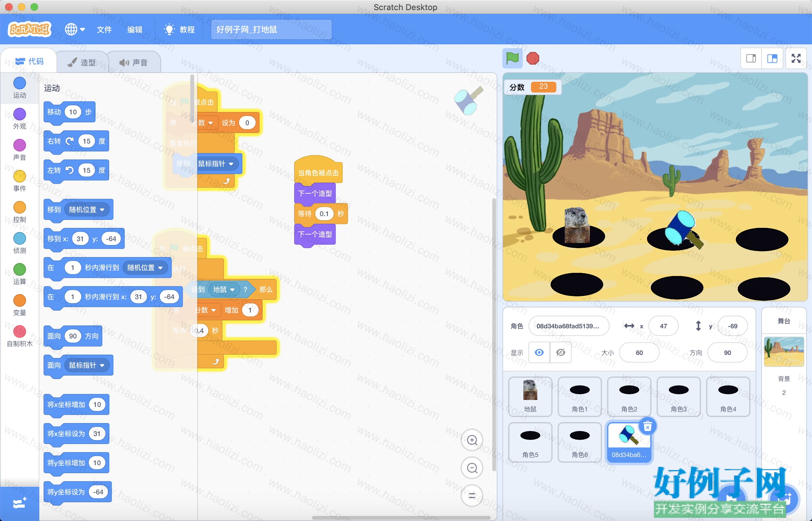Open 鼠标指针 dropdown in 面向 block

(87, 365)
